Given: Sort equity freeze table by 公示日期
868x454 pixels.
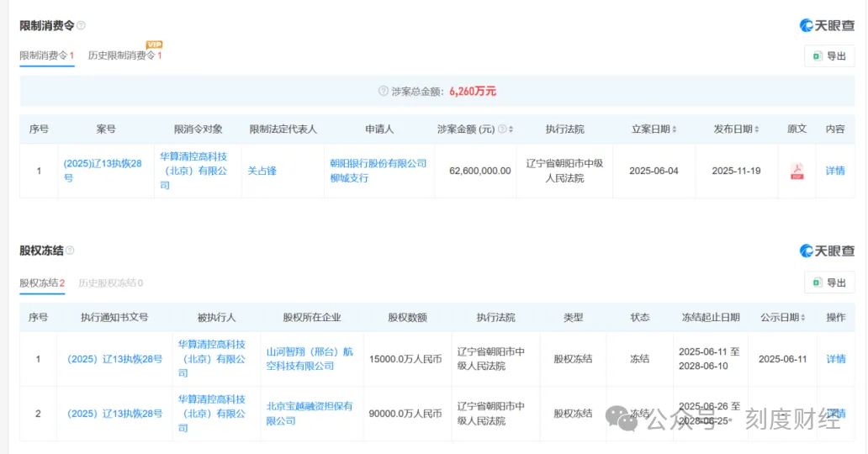Looking at the screenshot, I should tap(802, 317).
